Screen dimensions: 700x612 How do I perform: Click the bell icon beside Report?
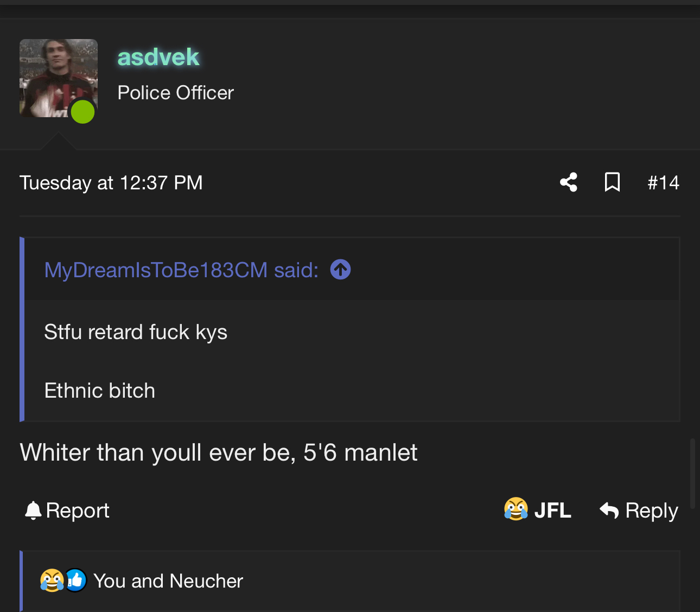[x=33, y=511]
